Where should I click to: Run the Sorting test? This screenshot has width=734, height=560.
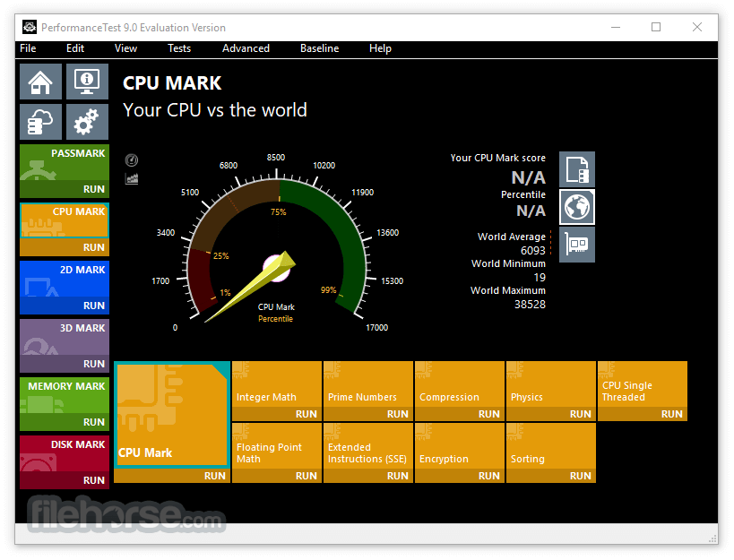(551, 476)
